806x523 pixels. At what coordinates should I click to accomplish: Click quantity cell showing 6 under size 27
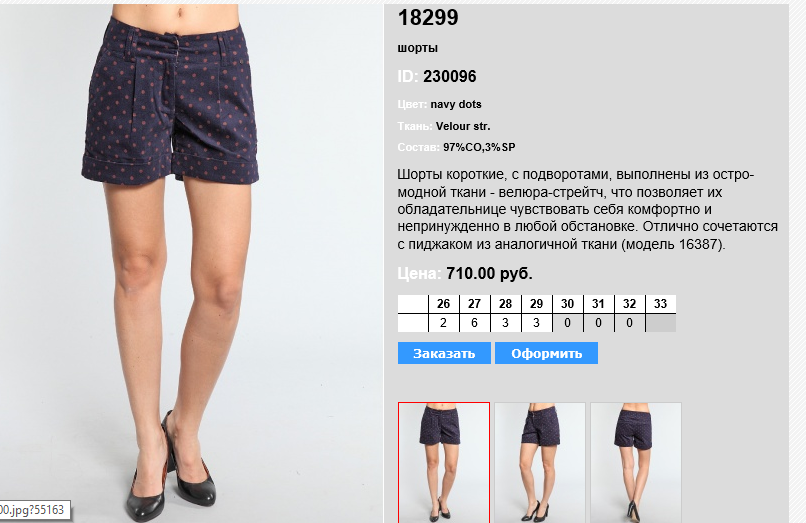tap(474, 323)
